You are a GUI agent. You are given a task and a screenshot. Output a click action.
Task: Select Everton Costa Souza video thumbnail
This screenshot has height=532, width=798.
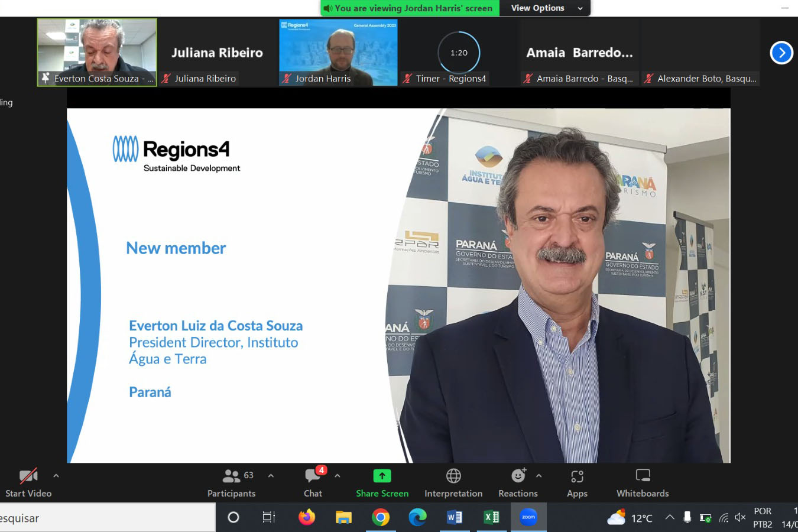[97, 52]
